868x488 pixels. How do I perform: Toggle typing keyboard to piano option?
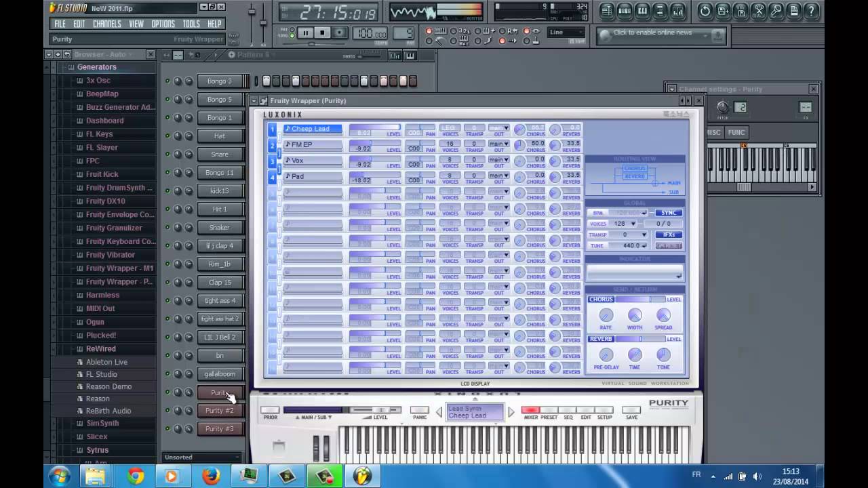tap(429, 31)
